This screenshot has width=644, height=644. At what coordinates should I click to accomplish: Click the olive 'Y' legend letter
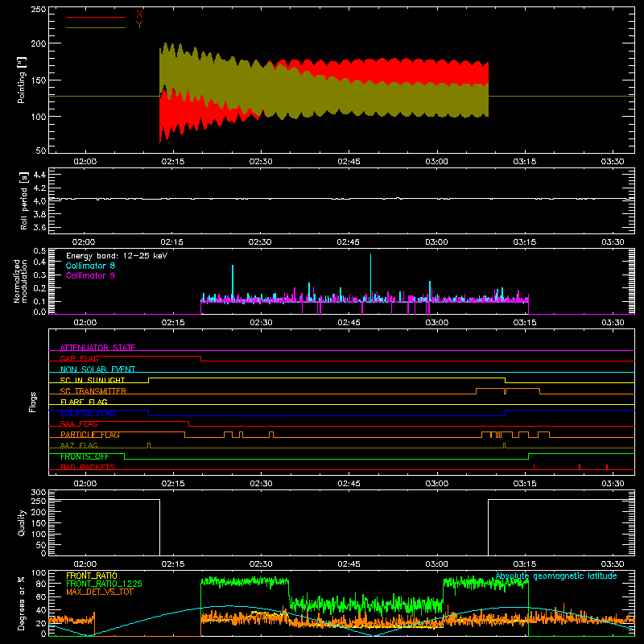point(139,25)
